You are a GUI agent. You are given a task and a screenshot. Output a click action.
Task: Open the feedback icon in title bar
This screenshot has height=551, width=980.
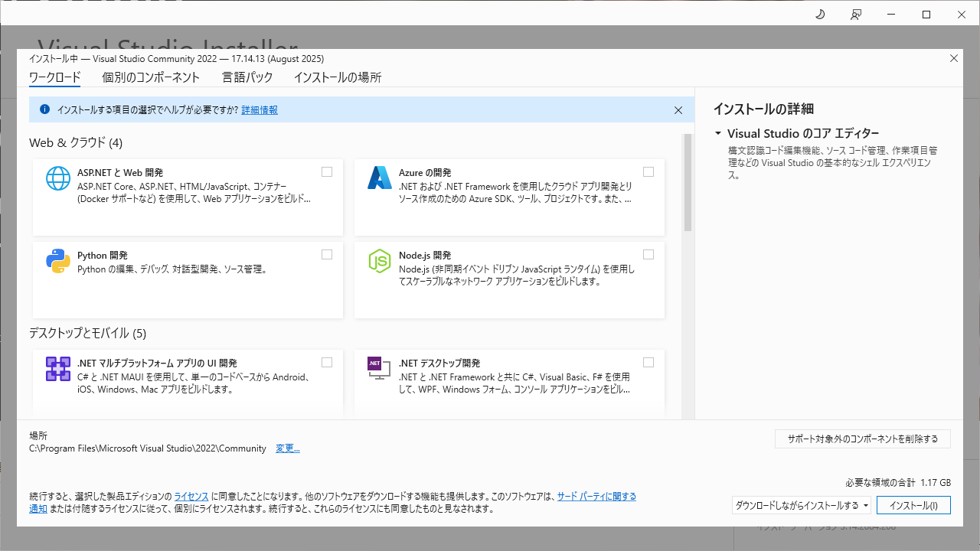click(856, 15)
